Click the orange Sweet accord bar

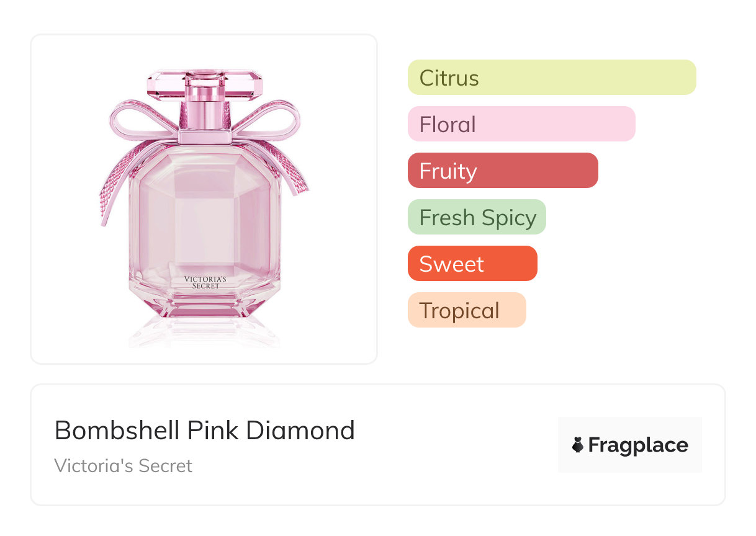coord(472,264)
